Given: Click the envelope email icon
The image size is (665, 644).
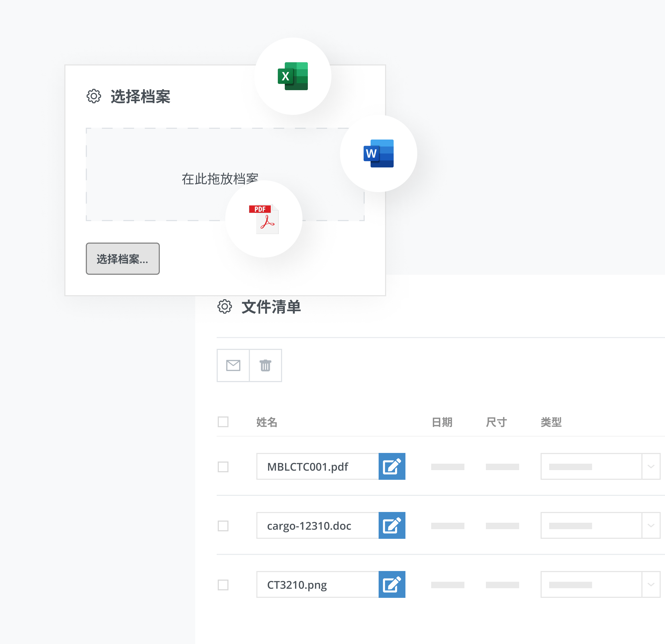Looking at the screenshot, I should pos(233,366).
